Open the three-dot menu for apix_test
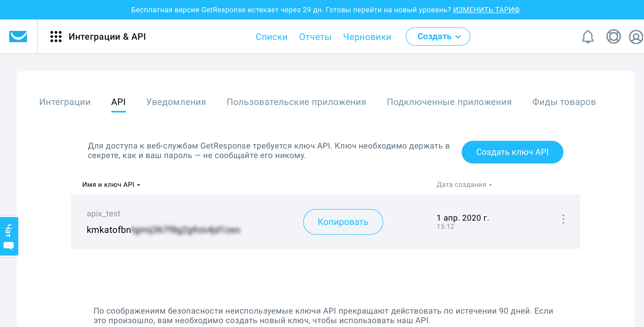Screen dimensions: 644x327 pos(563,219)
